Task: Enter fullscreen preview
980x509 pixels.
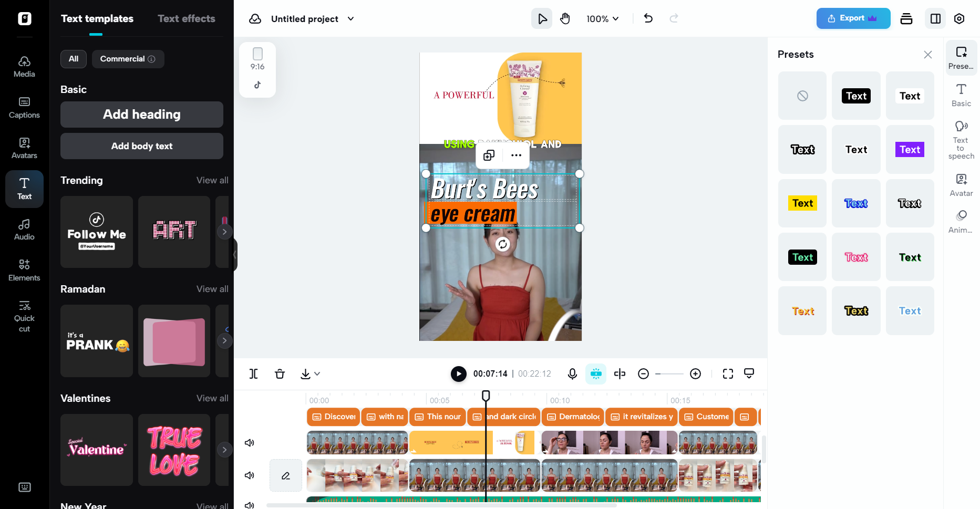Action: [728, 374]
